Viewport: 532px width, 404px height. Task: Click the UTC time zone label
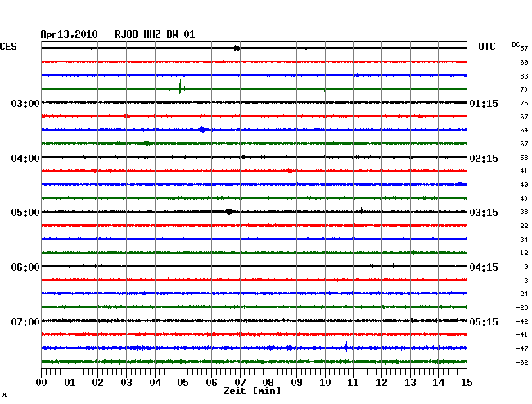point(487,47)
